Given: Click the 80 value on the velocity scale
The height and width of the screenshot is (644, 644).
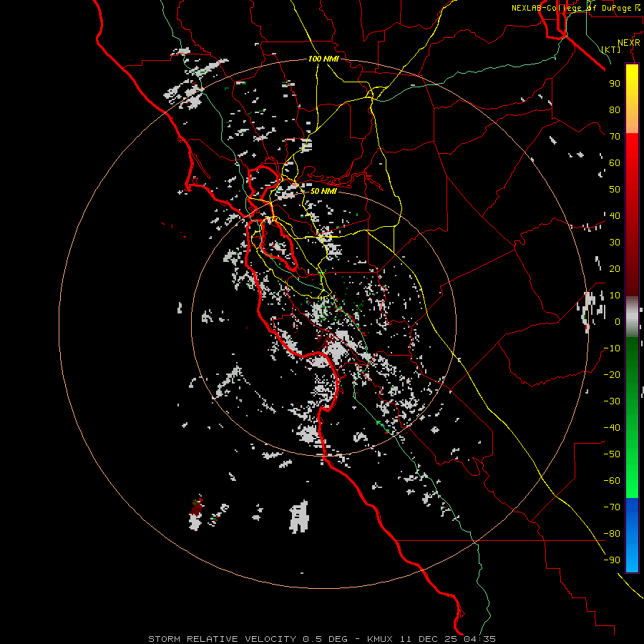Looking at the screenshot, I should (615, 110).
